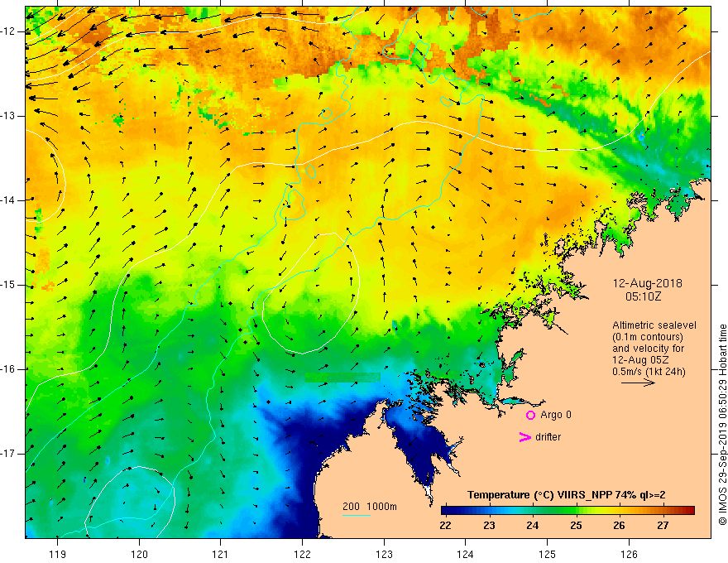This screenshot has height=563, width=728.
Task: Click the '0.5m/s (1kt 24h)' text
Action: (x=649, y=372)
